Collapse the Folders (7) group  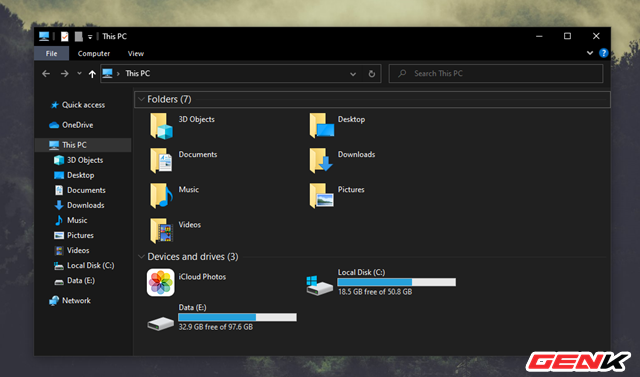141,99
